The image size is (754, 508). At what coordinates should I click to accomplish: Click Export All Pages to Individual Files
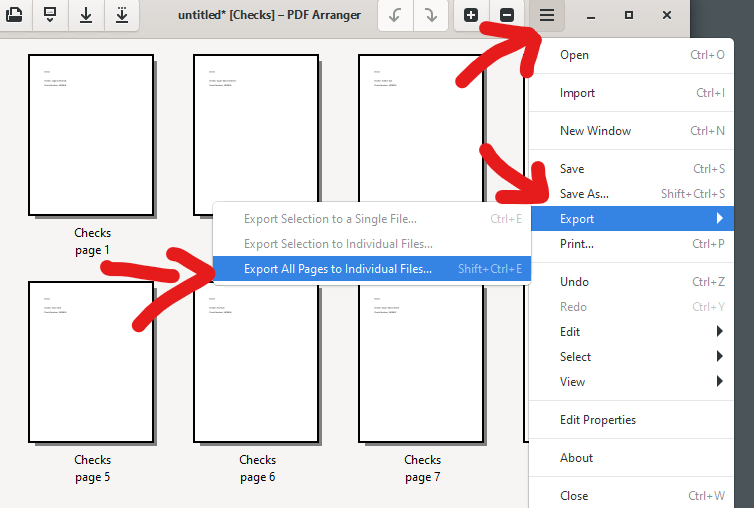(372, 269)
